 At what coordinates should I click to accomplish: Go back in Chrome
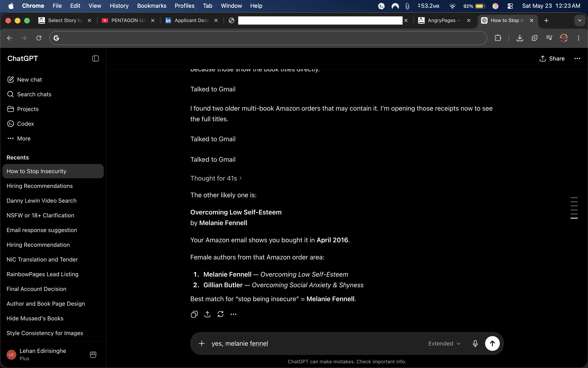coord(9,38)
